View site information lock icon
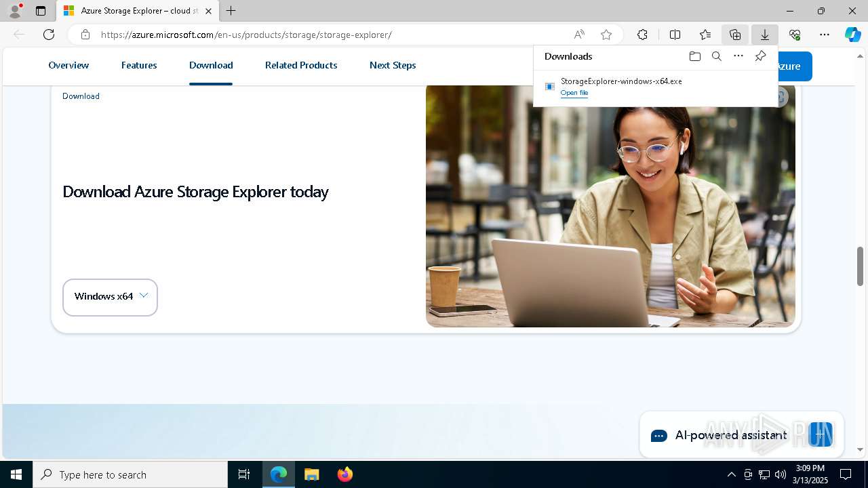This screenshot has width=868, height=488. [85, 35]
